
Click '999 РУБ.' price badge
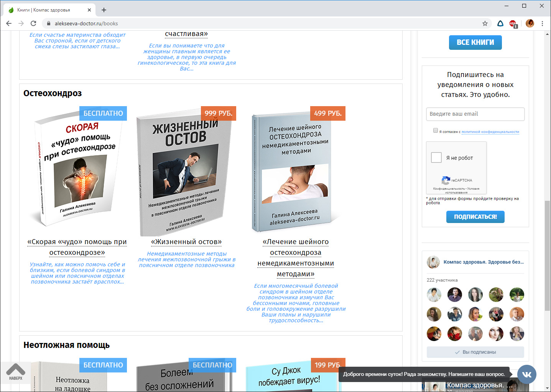219,113
